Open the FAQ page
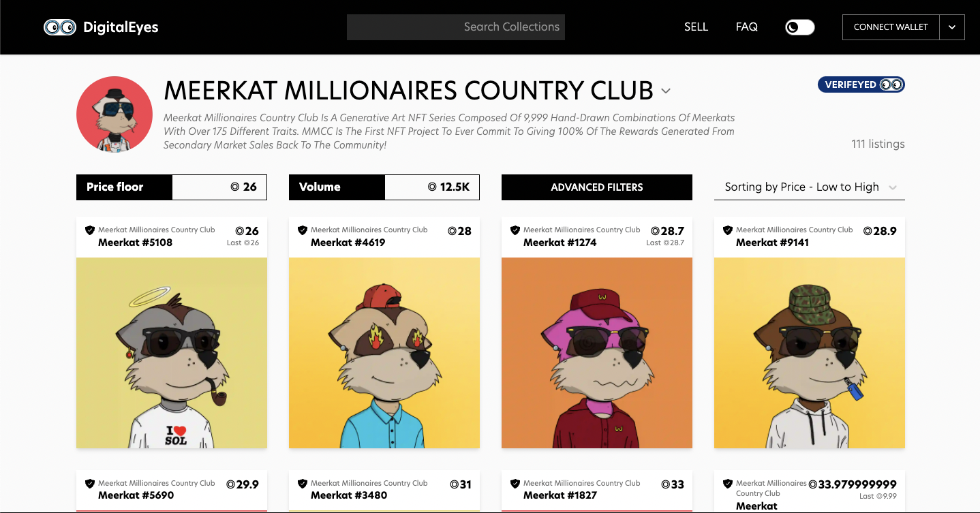The width and height of the screenshot is (980, 513). 746,27
